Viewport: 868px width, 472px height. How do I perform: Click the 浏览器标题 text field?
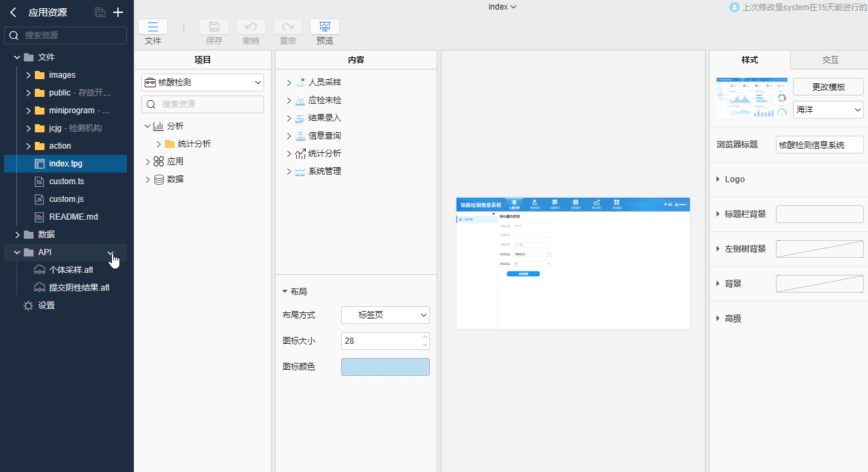point(819,145)
